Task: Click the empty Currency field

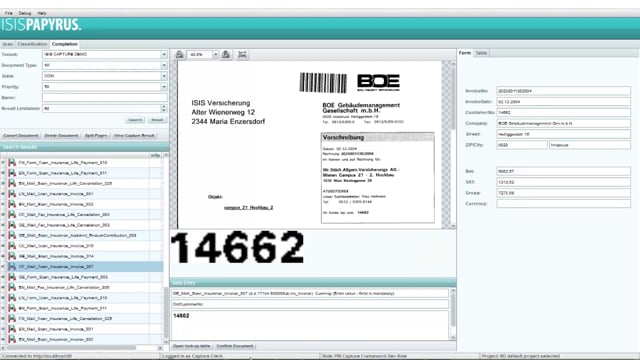Action: click(x=563, y=204)
